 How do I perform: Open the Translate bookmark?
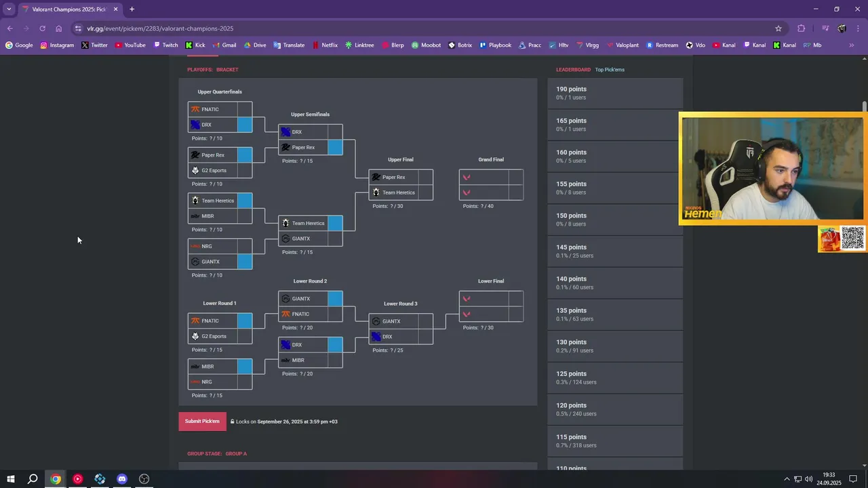[x=289, y=45]
